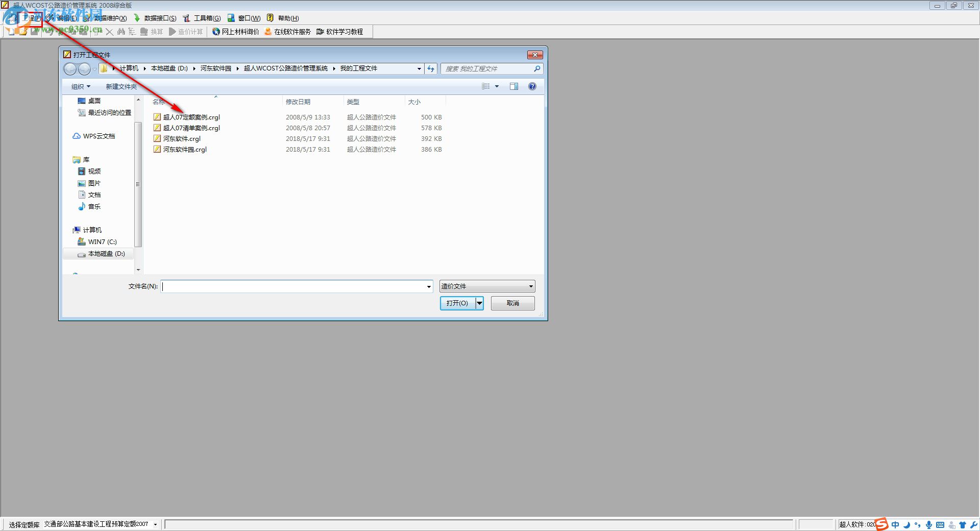Sort by the 大小 column header

(425, 102)
